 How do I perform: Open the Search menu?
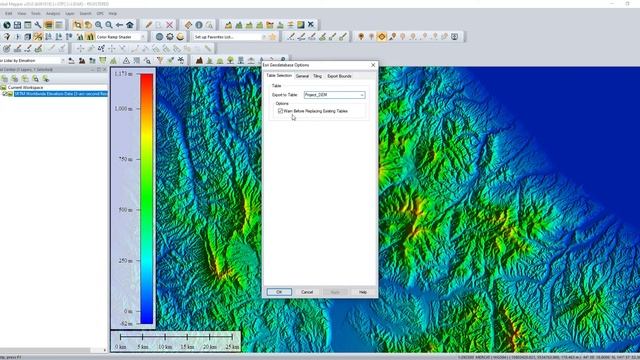pos(85,13)
